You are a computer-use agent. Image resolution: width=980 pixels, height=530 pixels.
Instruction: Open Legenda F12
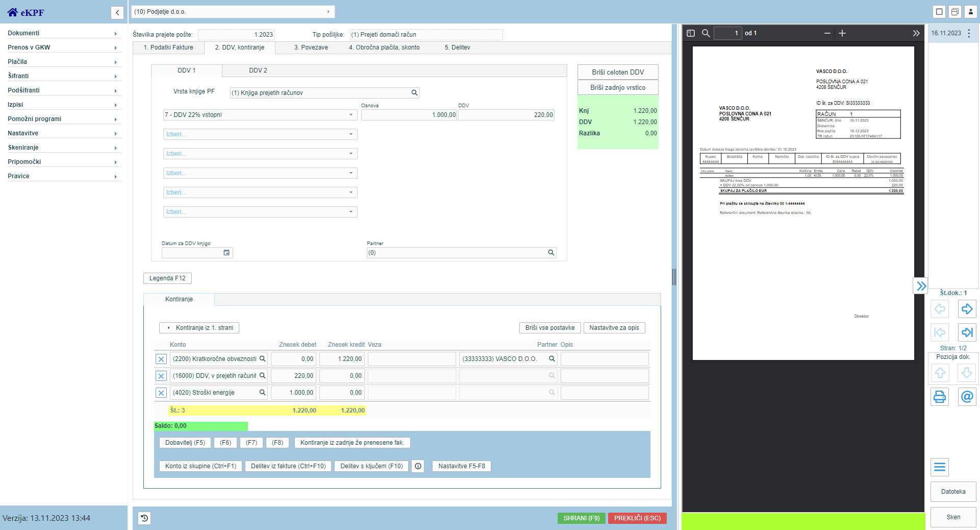pyautogui.click(x=167, y=278)
